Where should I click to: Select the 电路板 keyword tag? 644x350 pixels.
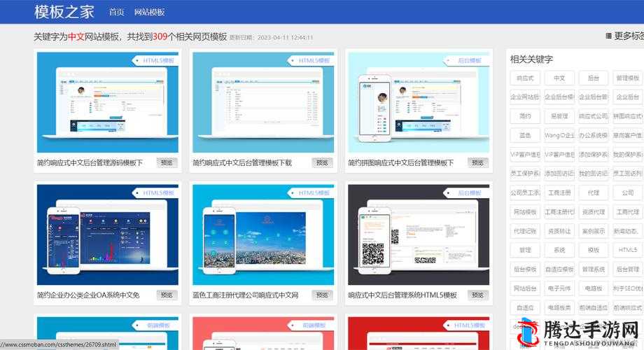pos(593,288)
